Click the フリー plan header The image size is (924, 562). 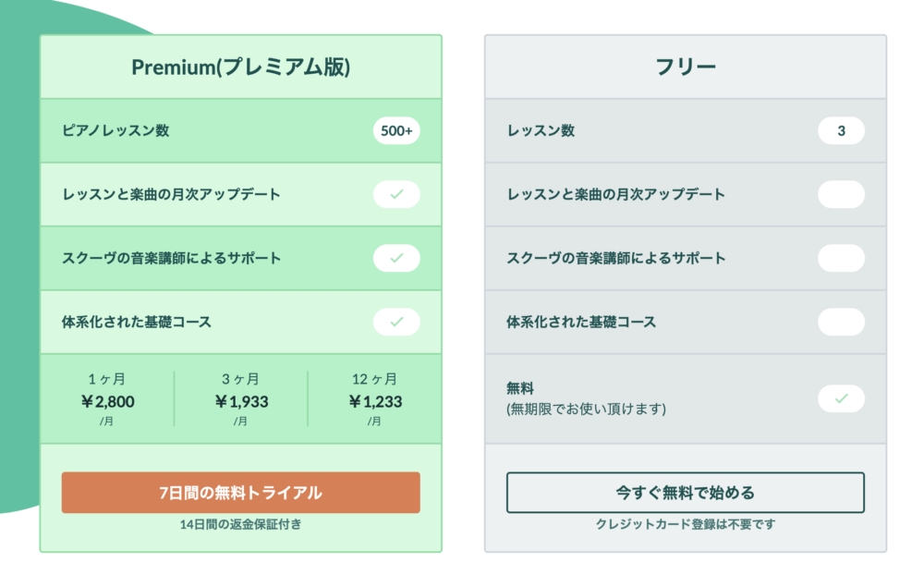(x=686, y=67)
